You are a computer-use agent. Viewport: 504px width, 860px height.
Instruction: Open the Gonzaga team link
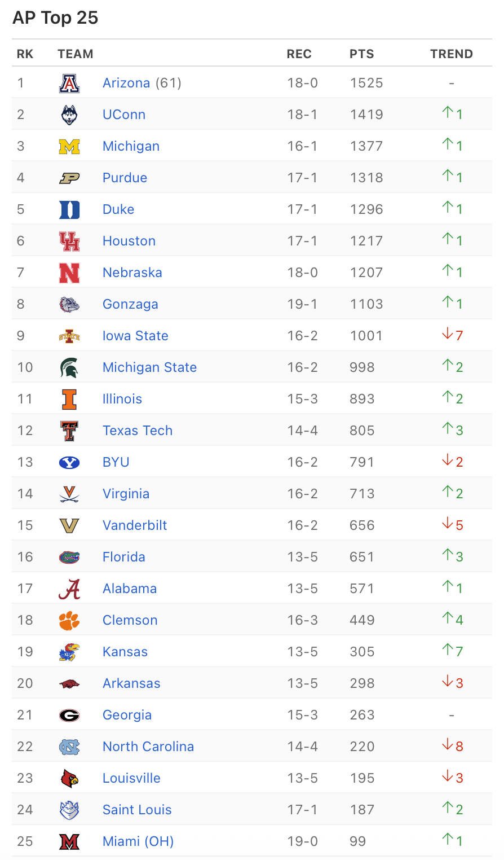[130, 304]
